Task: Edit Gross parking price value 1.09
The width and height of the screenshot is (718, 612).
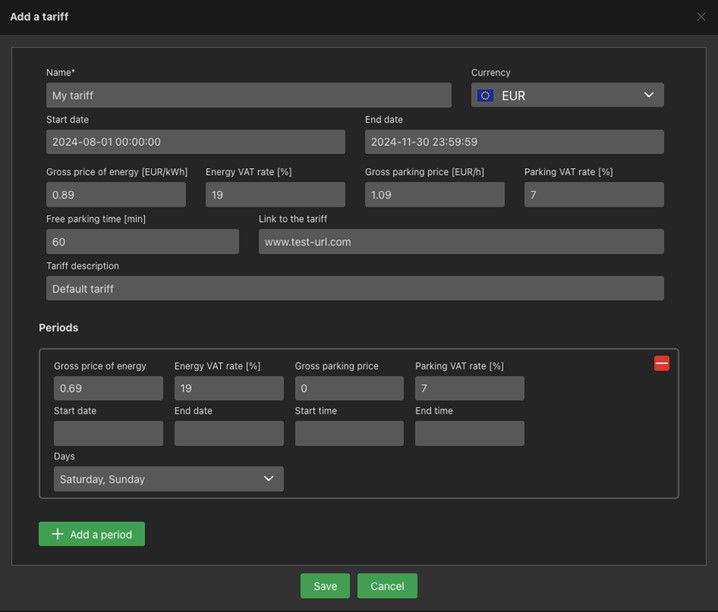Action: point(434,195)
